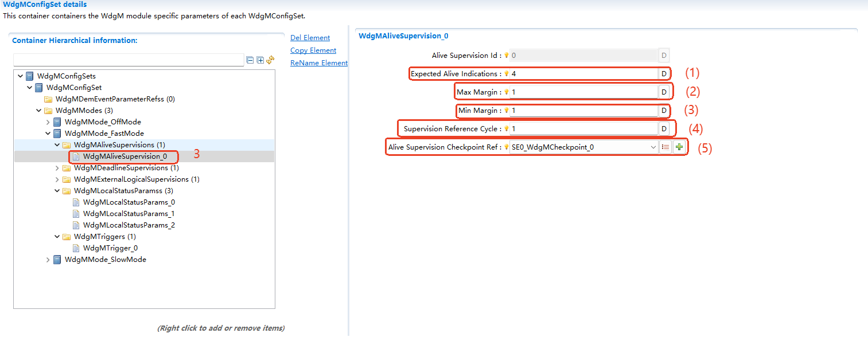Screen dimensions: 868x337
Task: Open Alive Supervision Checkpoint Ref dropdown
Action: (653, 147)
